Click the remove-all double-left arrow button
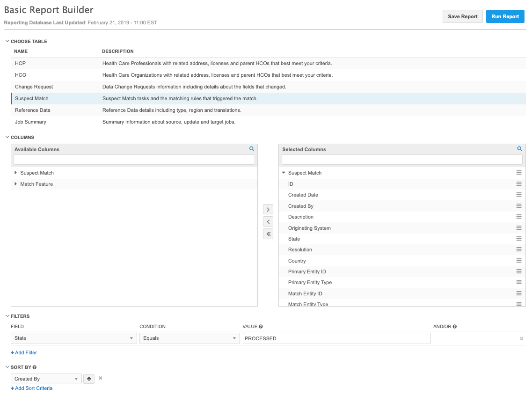The height and width of the screenshot is (396, 532). point(268,234)
